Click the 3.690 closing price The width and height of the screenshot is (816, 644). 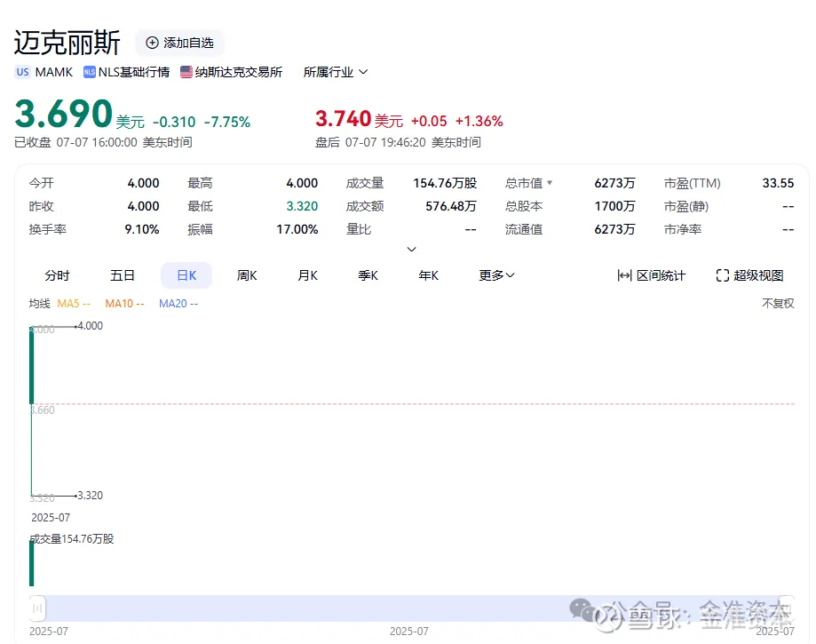pyautogui.click(x=64, y=114)
